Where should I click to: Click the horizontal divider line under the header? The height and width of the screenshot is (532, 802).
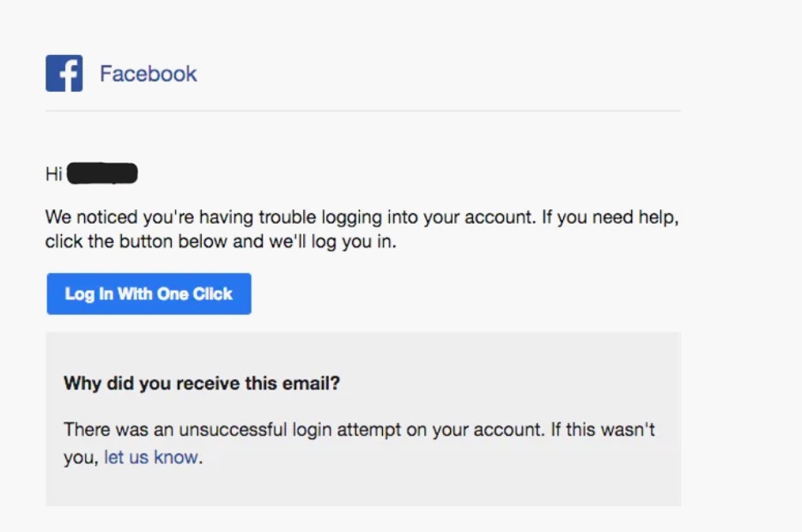click(x=362, y=111)
